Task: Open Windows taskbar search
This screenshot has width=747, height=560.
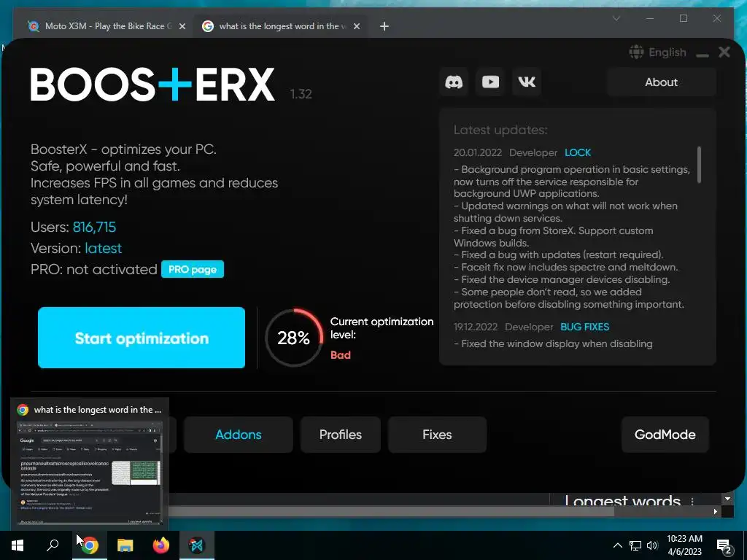Action: tap(53, 545)
